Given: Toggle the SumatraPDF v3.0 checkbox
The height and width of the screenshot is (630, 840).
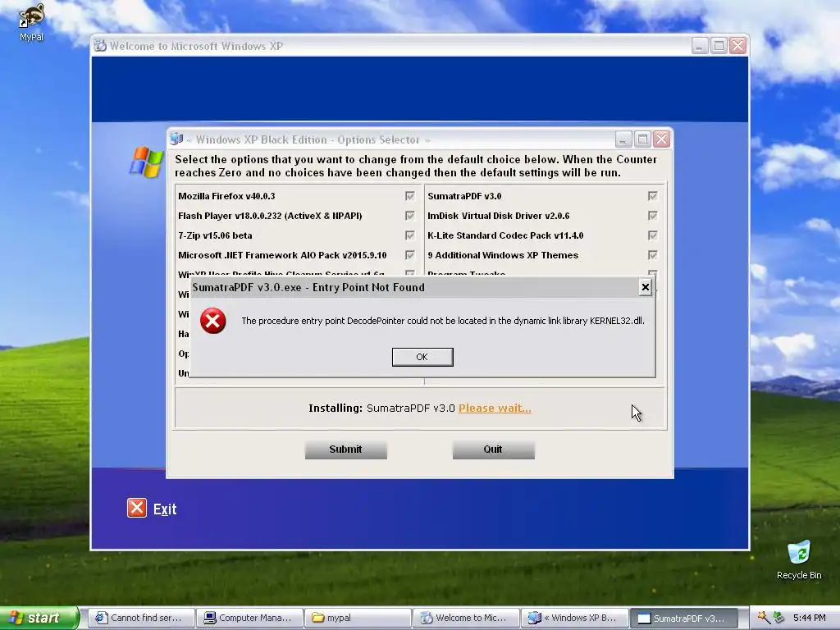Looking at the screenshot, I should coord(652,196).
